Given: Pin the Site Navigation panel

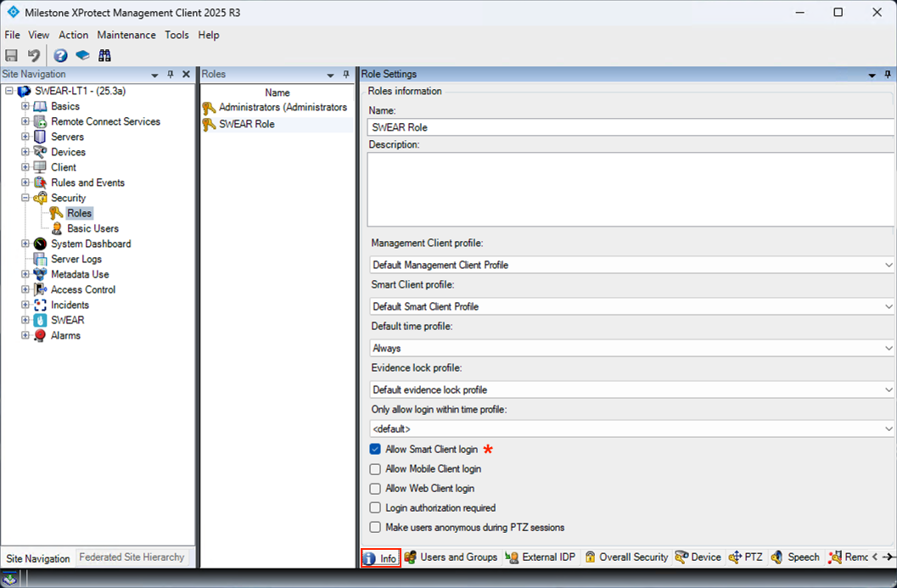Looking at the screenshot, I should point(171,75).
